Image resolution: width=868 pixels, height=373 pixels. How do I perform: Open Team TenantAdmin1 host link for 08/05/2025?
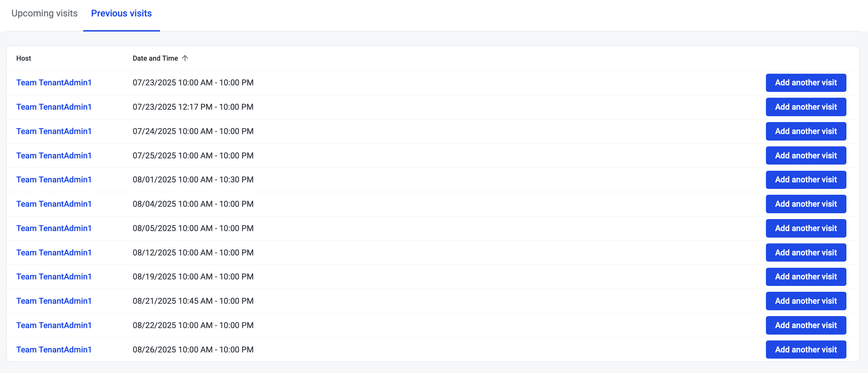[54, 228]
